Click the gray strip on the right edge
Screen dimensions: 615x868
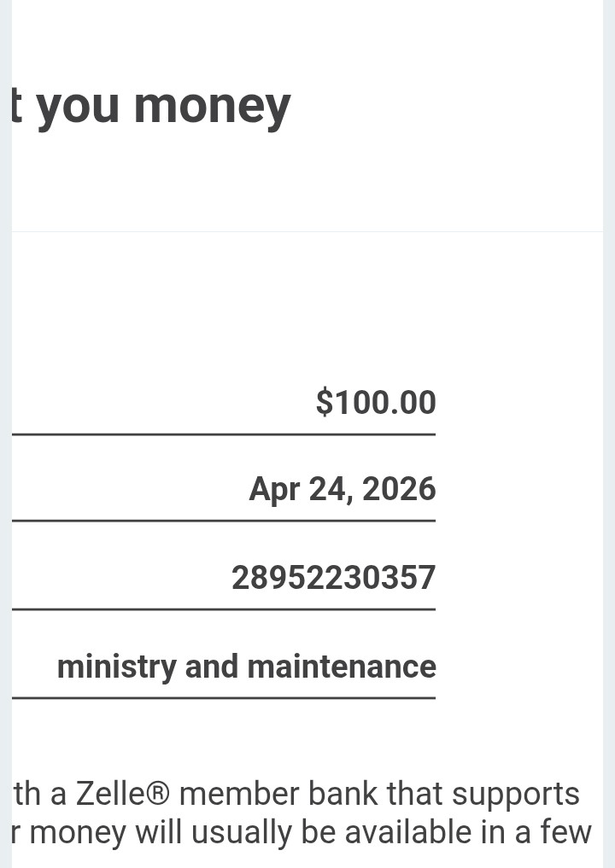point(608,427)
